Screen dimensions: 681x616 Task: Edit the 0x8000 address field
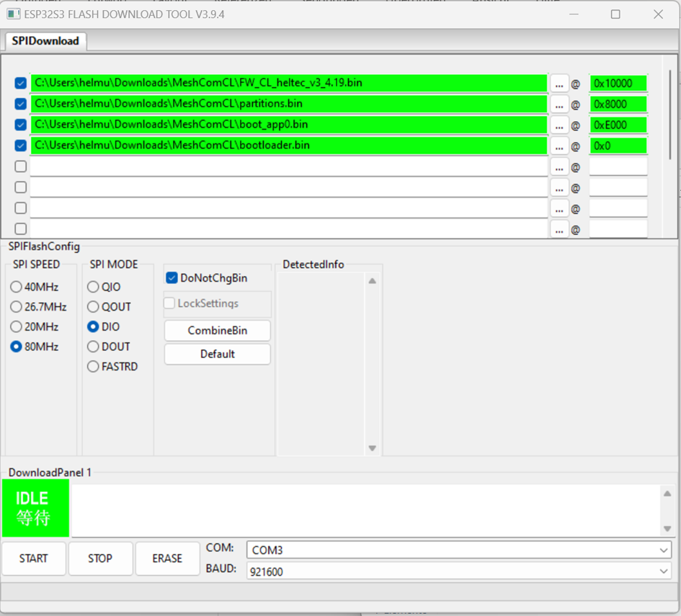coord(618,104)
